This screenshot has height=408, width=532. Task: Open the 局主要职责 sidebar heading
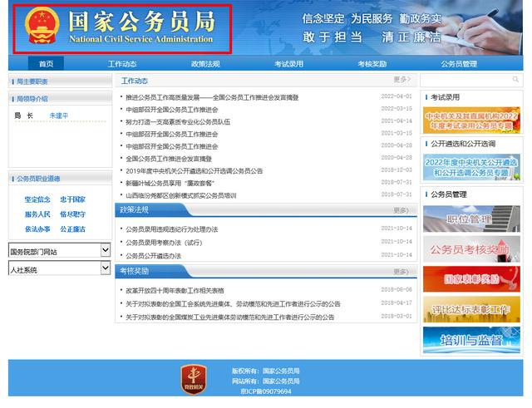[32, 81]
